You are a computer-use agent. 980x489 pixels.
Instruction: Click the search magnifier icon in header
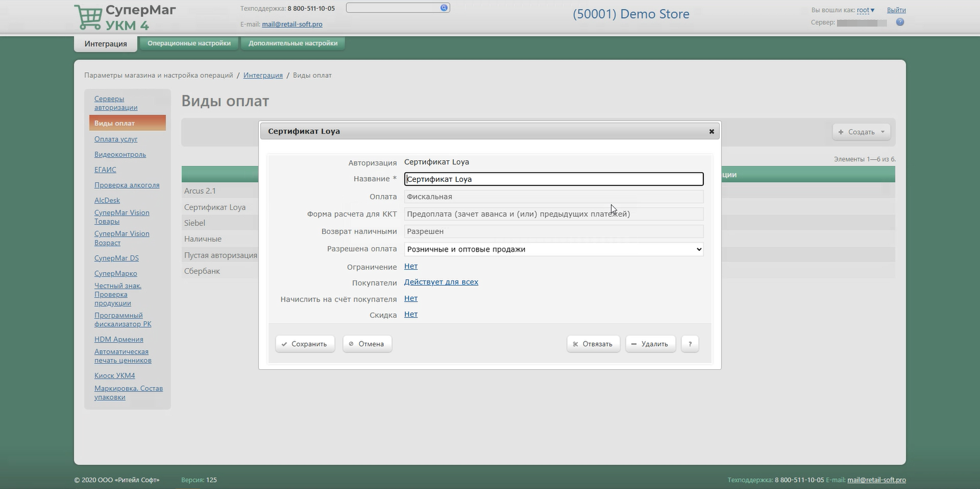click(x=444, y=8)
